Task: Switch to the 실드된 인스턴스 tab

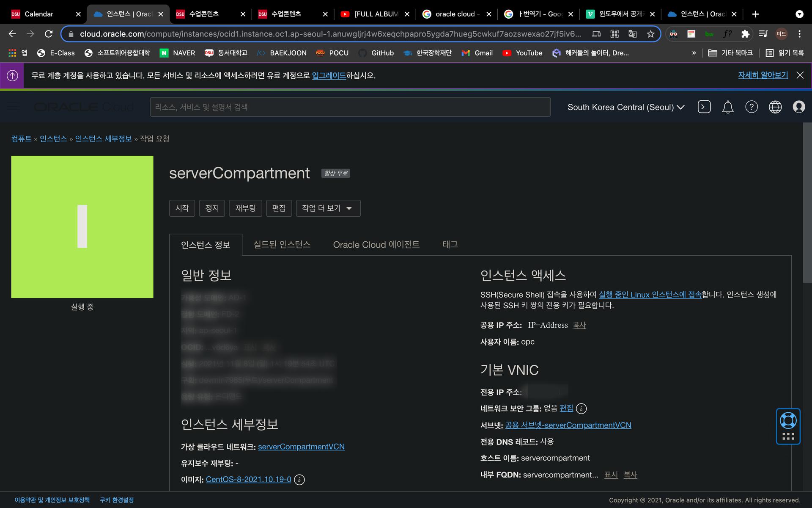Action: pyautogui.click(x=282, y=245)
